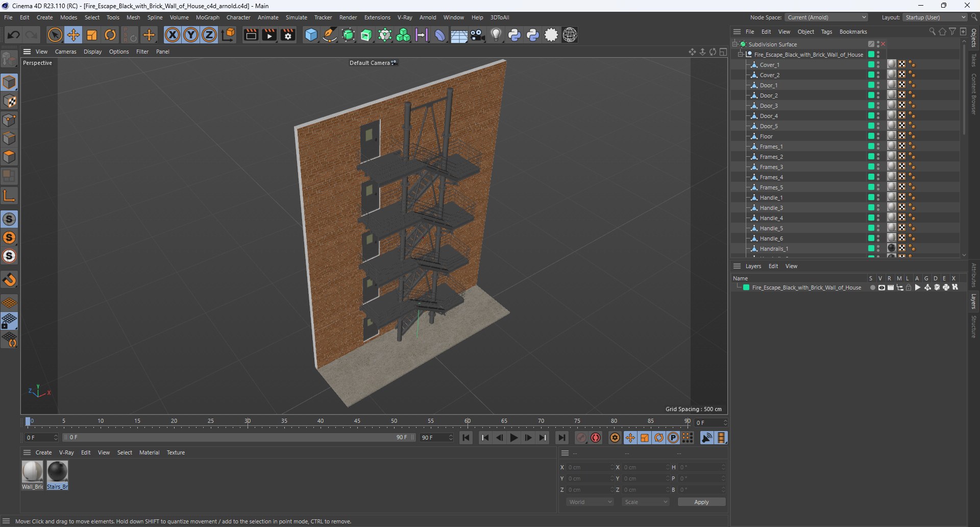Screen dimensions: 980x527
Task: Add a Cube primitive object
Action: [x=311, y=35]
